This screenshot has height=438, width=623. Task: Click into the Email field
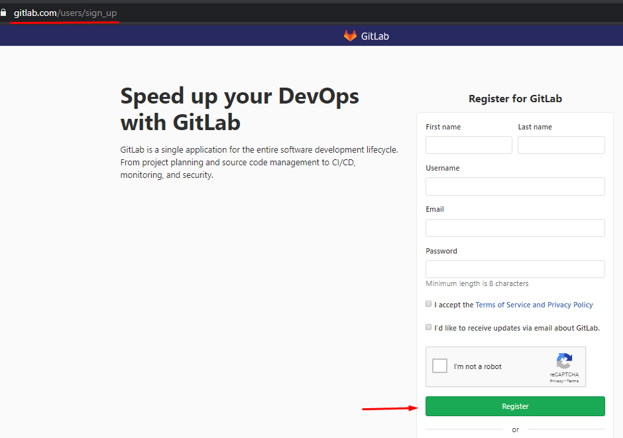[515, 228]
